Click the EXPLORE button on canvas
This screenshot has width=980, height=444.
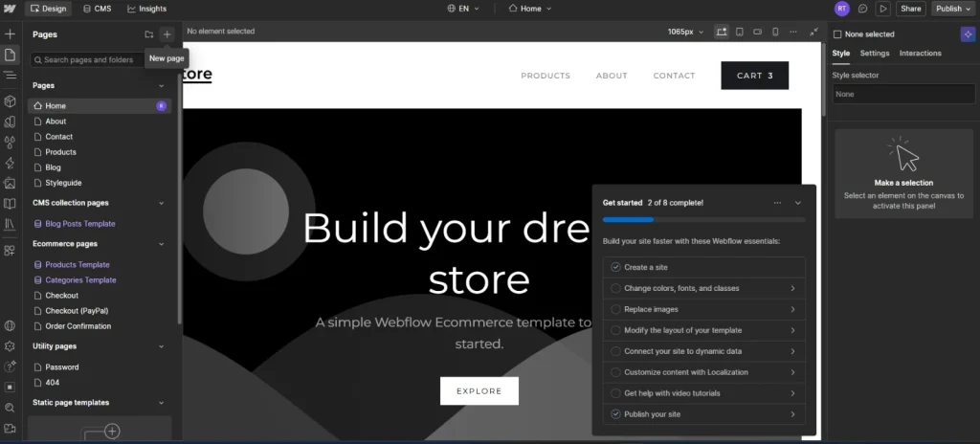tap(479, 390)
